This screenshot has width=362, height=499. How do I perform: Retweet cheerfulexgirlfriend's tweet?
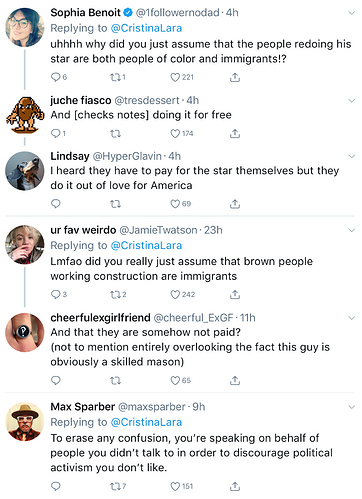115,380
